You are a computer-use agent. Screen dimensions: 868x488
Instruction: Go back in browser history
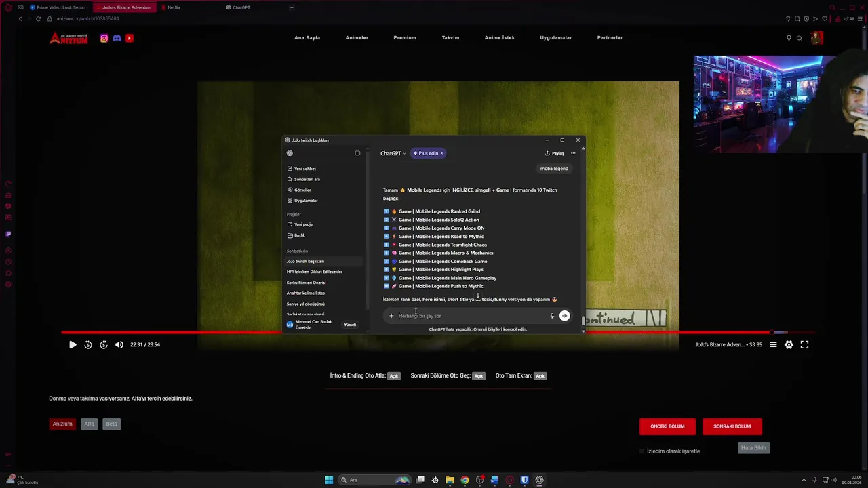(x=20, y=18)
